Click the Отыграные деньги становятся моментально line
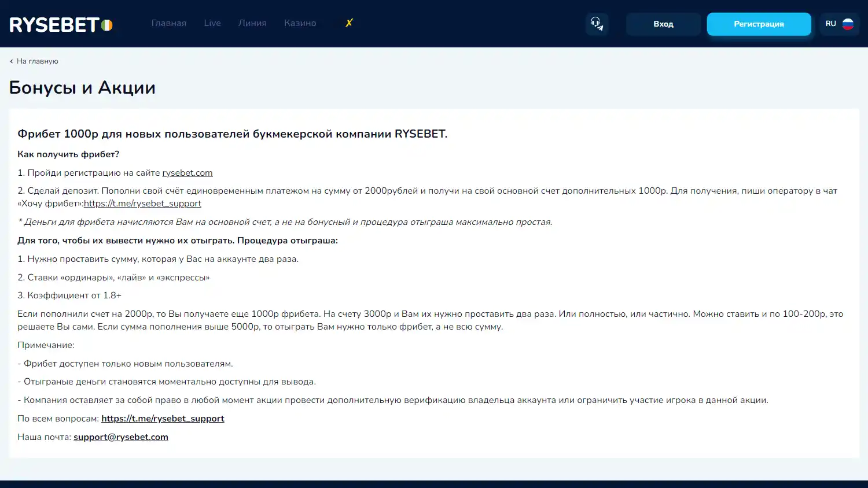Viewport: 868px width, 488px height. click(x=167, y=382)
